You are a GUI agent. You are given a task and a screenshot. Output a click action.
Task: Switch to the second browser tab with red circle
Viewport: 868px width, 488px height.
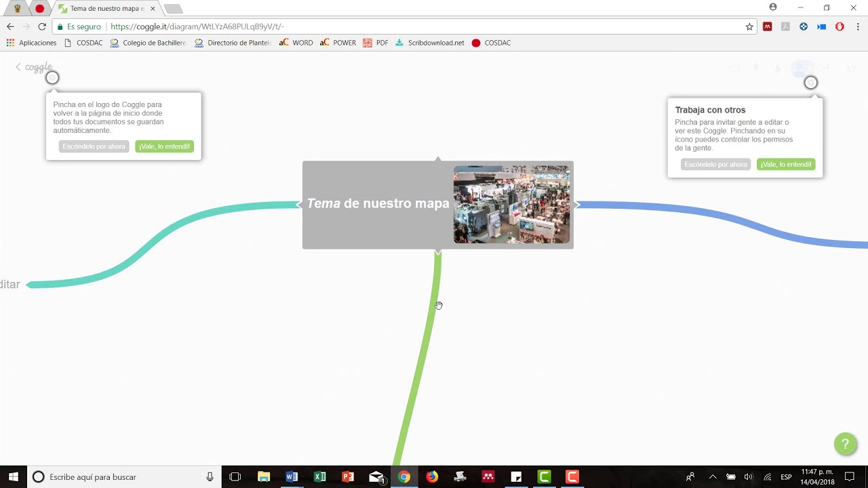39,9
